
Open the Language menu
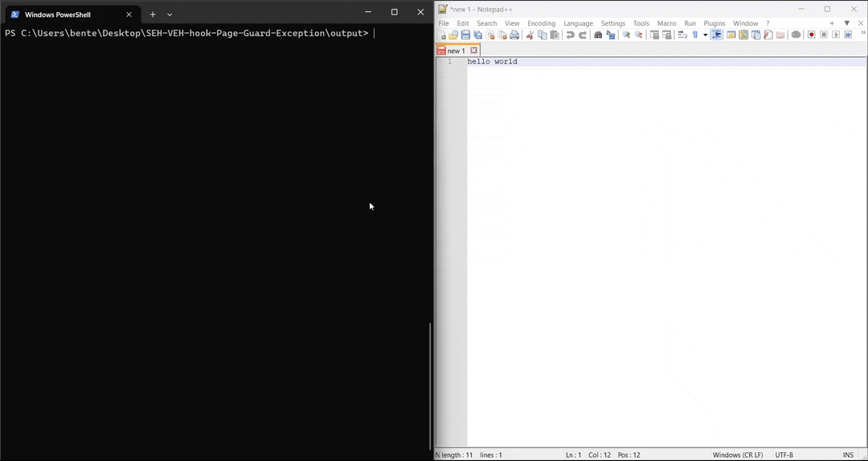point(578,23)
